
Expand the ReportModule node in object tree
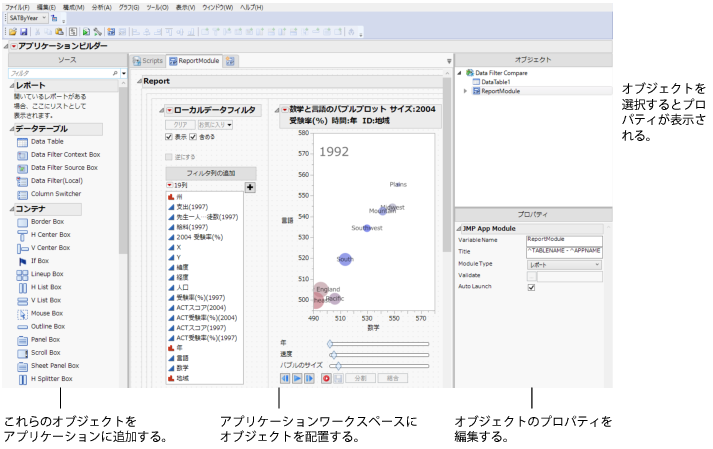pyautogui.click(x=465, y=91)
